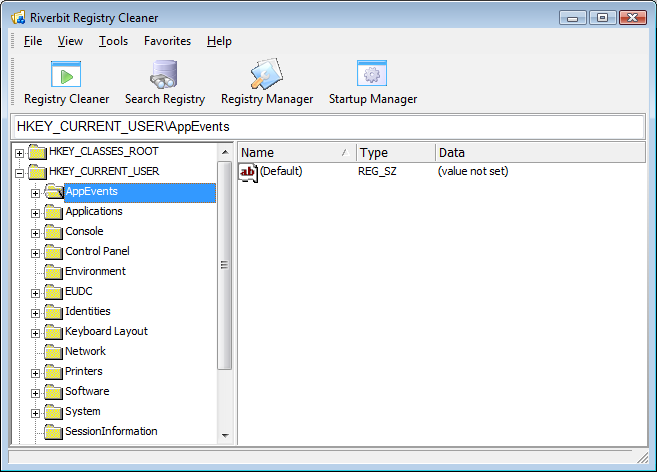Viewport: 657px width, 472px height.
Task: Click the EUDC folder icon
Action: coord(54,292)
